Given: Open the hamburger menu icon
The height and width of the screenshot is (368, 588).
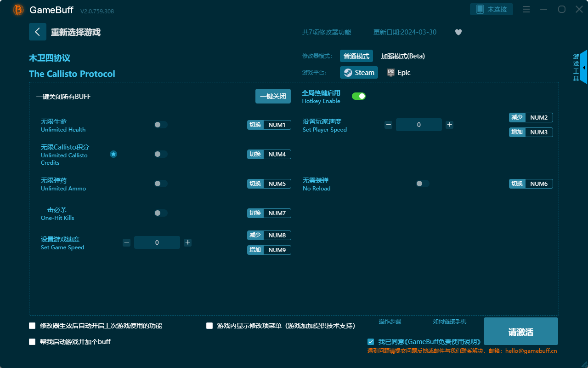Looking at the screenshot, I should (x=526, y=9).
